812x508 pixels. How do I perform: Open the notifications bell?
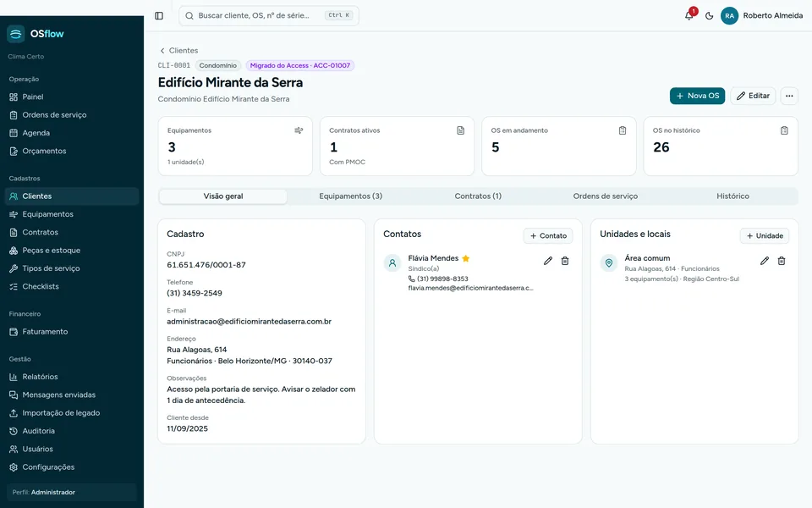tap(689, 15)
